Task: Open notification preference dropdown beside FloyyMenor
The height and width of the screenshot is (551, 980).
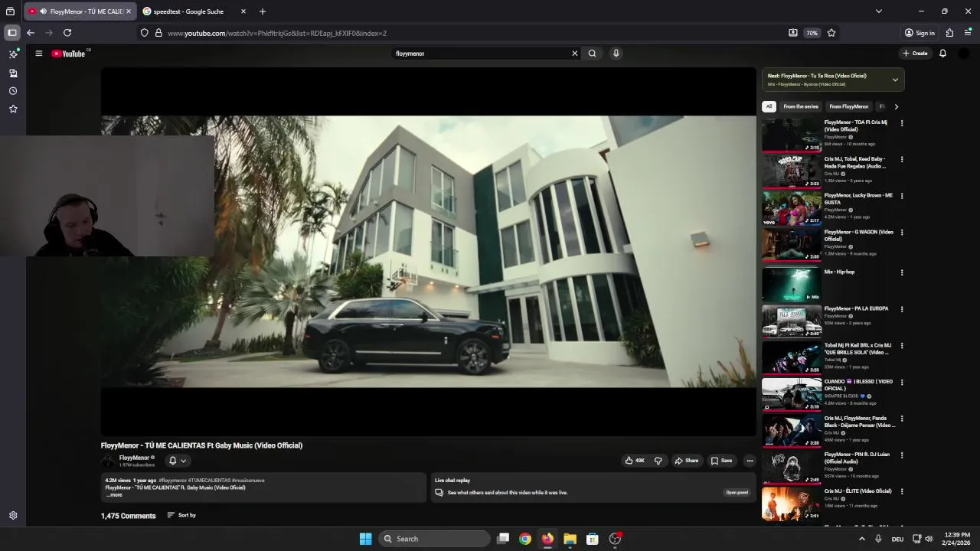Action: point(178,461)
